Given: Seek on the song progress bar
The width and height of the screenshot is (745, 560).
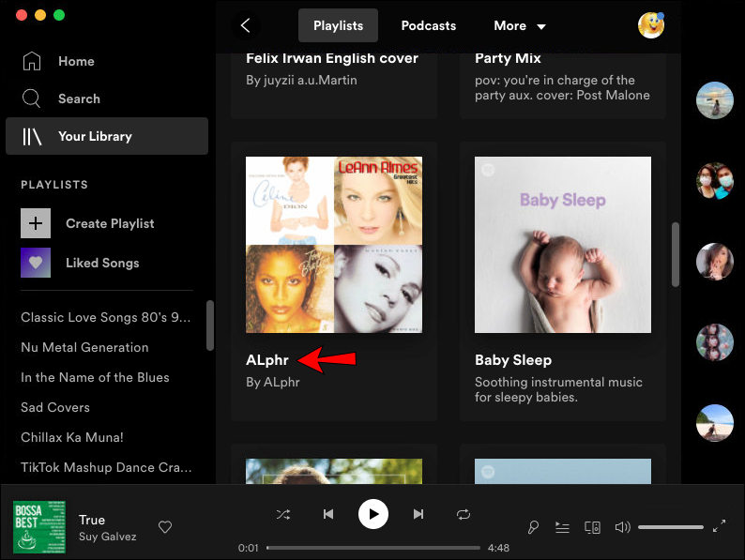Looking at the screenshot, I should (373, 548).
